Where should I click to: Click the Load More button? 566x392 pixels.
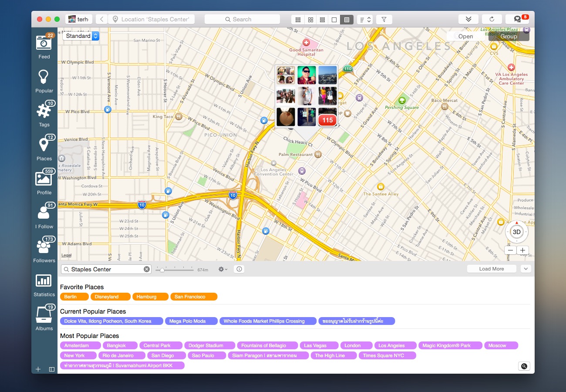click(492, 269)
